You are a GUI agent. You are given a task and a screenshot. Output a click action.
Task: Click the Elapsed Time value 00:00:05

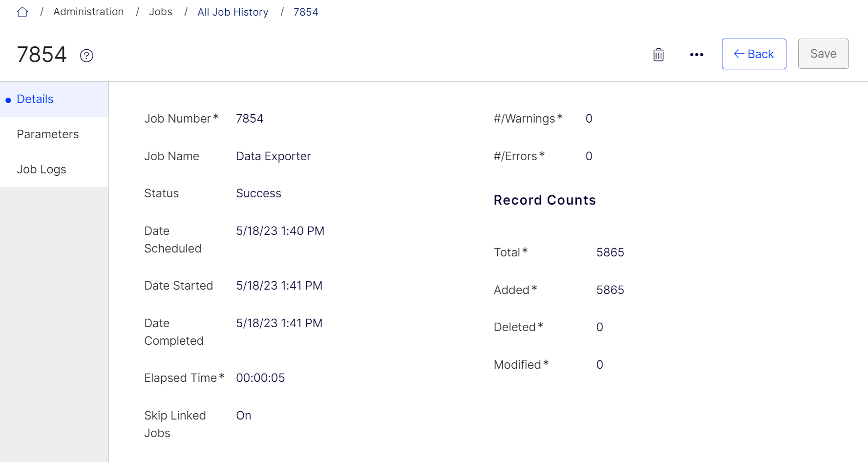click(260, 378)
